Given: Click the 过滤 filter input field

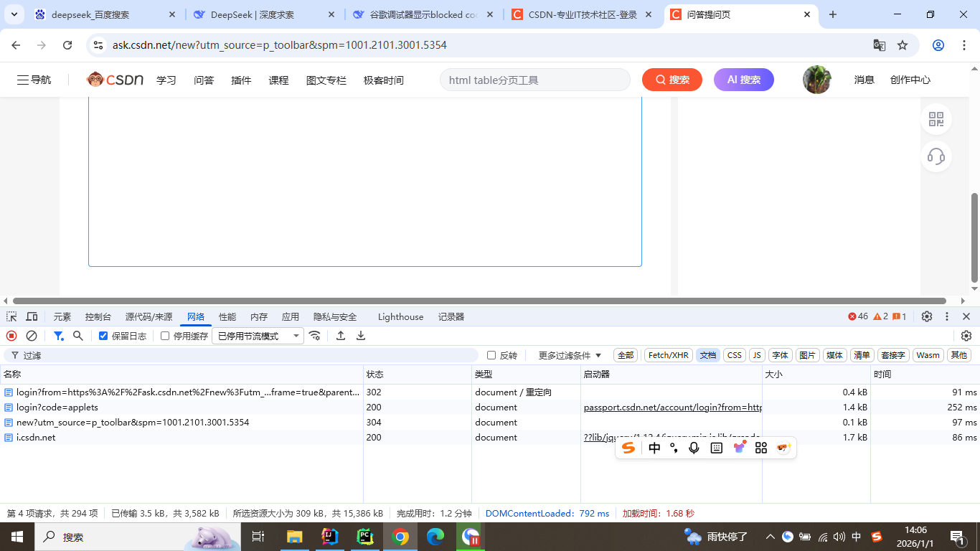Looking at the screenshot, I should [x=241, y=355].
